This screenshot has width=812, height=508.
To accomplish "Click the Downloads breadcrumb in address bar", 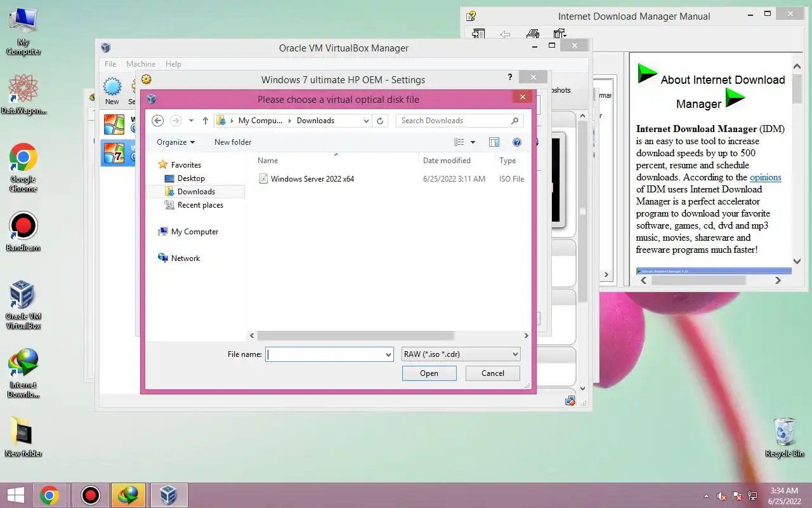I will click(x=315, y=121).
